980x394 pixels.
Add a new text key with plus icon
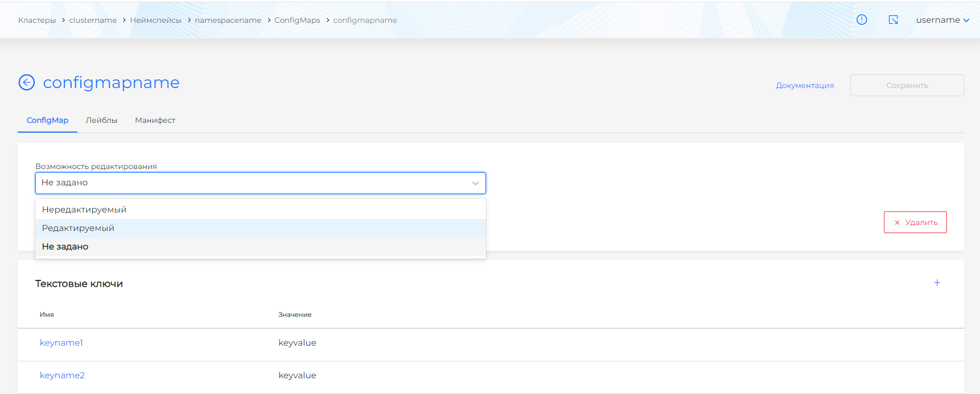tap(937, 283)
